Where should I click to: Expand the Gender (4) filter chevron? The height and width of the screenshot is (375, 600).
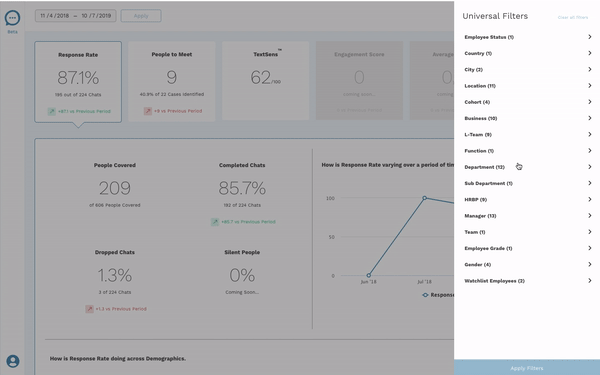click(x=590, y=264)
